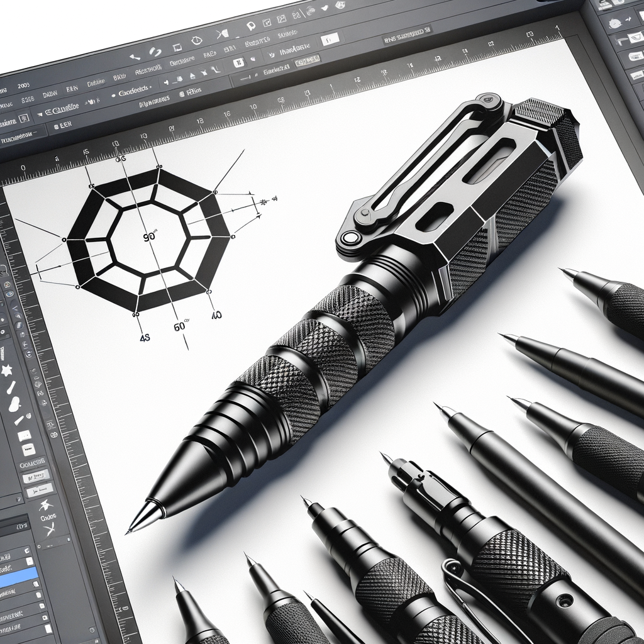Click the 60 degree dimension label below hexagon
The image size is (644, 644).
180,326
